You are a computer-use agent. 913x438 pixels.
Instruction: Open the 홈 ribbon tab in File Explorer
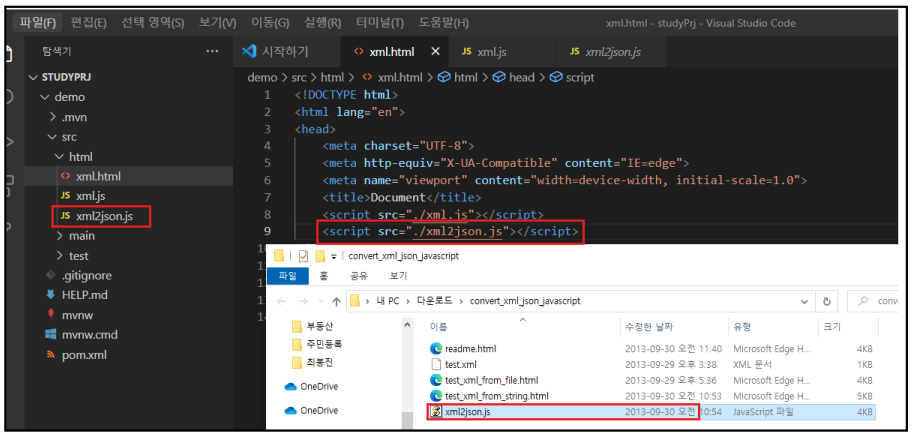tap(323, 275)
